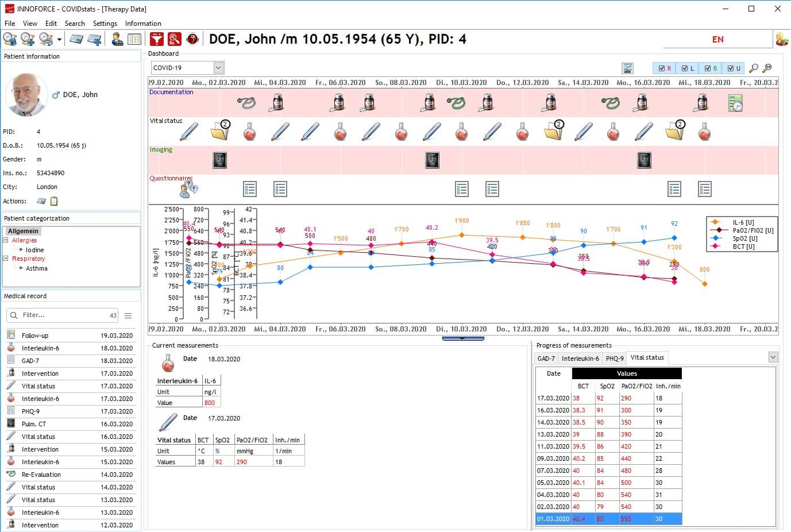Open the Edit menu
This screenshot has width=791, height=532.
tap(51, 24)
